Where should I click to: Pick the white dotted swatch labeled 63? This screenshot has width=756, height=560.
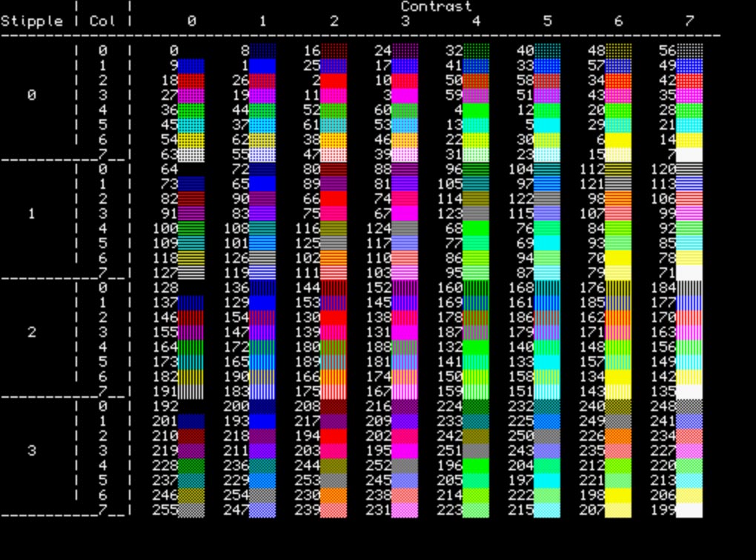tap(191, 155)
